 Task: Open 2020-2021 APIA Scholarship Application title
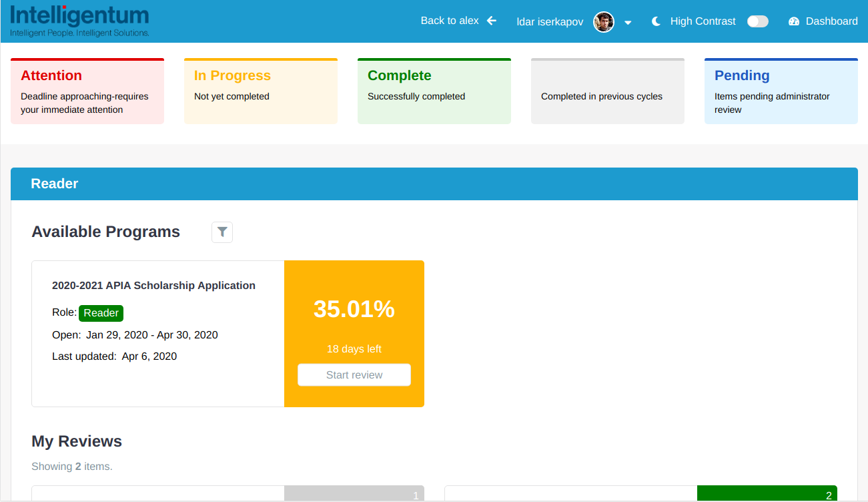(153, 285)
